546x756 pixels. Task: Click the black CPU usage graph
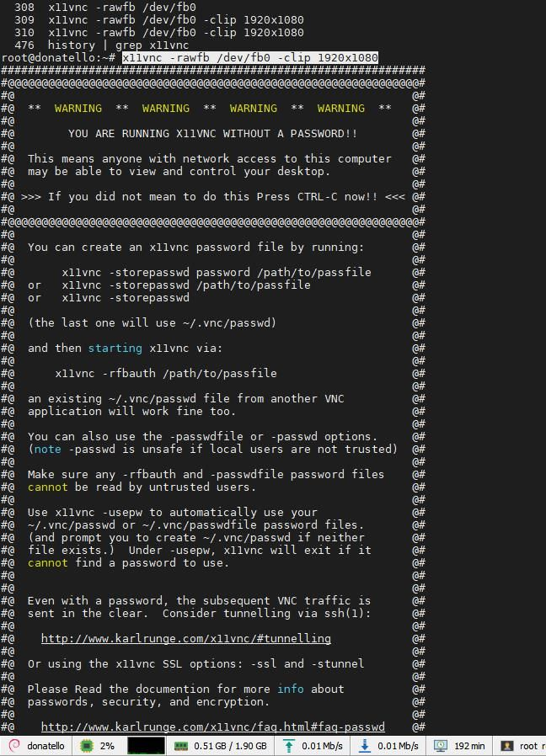(x=146, y=746)
